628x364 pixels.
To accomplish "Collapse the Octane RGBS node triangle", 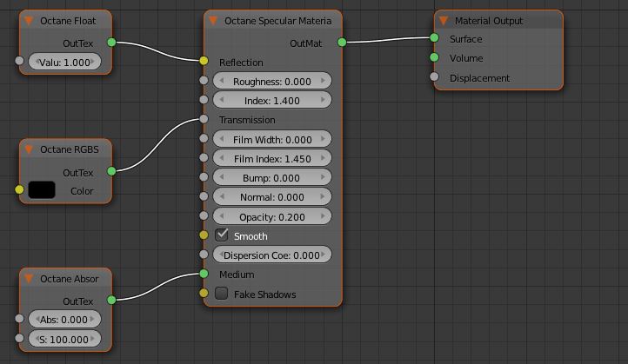I will tap(29, 149).
